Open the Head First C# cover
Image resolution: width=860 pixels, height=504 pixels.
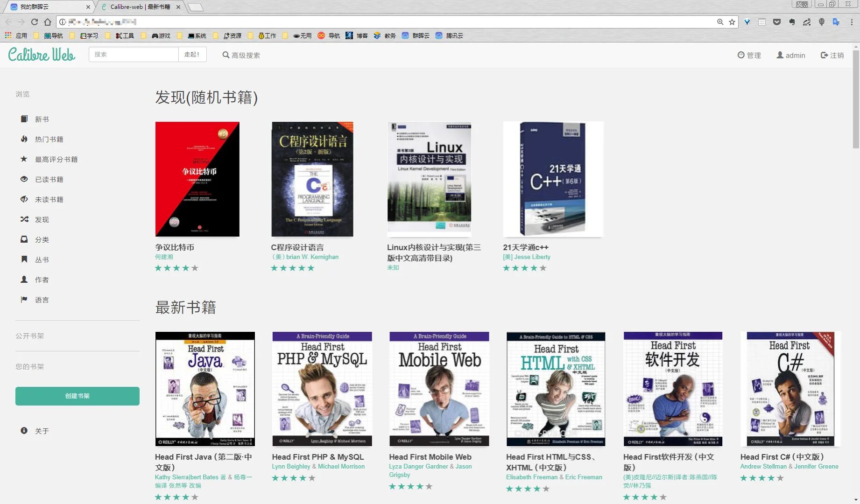(x=790, y=389)
